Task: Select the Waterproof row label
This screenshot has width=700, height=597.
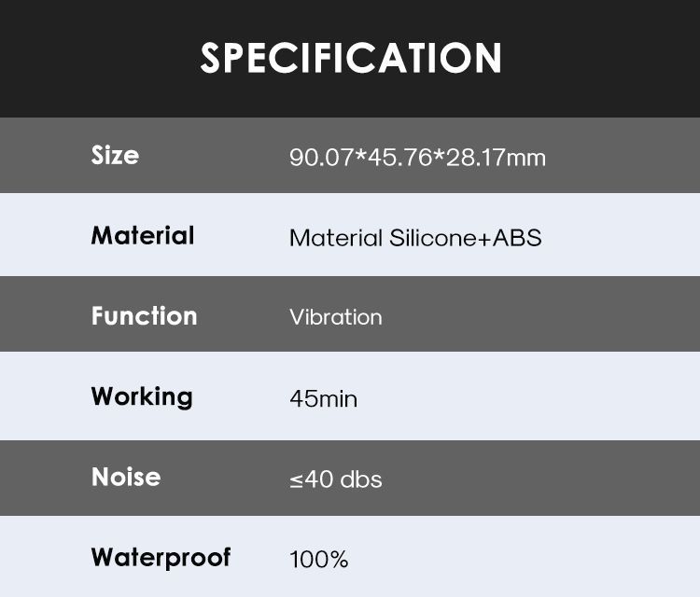Action: coord(161,558)
